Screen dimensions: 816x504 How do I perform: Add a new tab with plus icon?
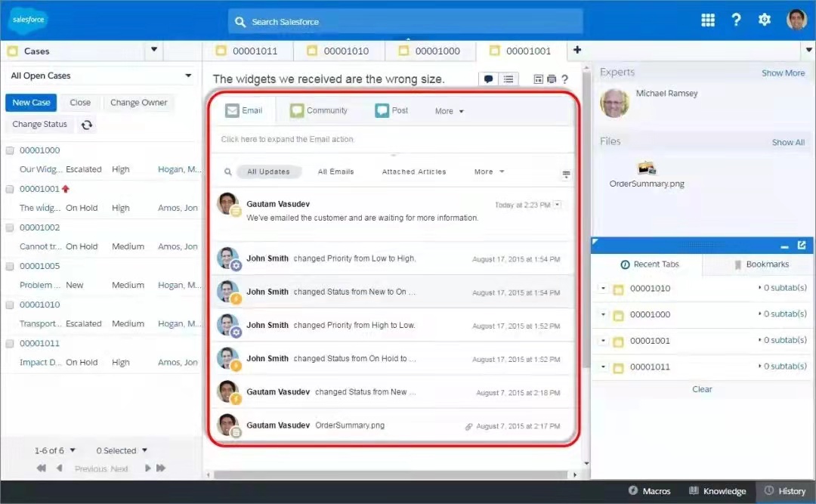pos(577,50)
